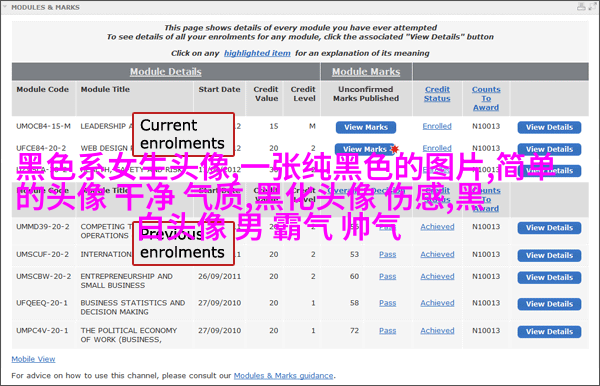
Task: Click start date 27/09/2010 for UFQEEQ-20-1
Action: pyautogui.click(x=219, y=303)
